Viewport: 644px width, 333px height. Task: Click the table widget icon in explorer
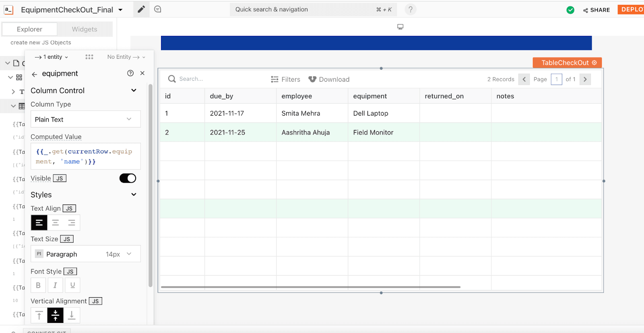coord(22,106)
